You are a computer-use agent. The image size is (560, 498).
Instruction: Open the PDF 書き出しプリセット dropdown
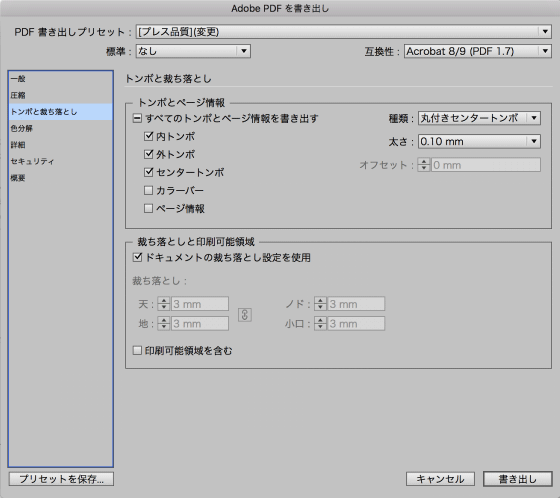(x=344, y=32)
